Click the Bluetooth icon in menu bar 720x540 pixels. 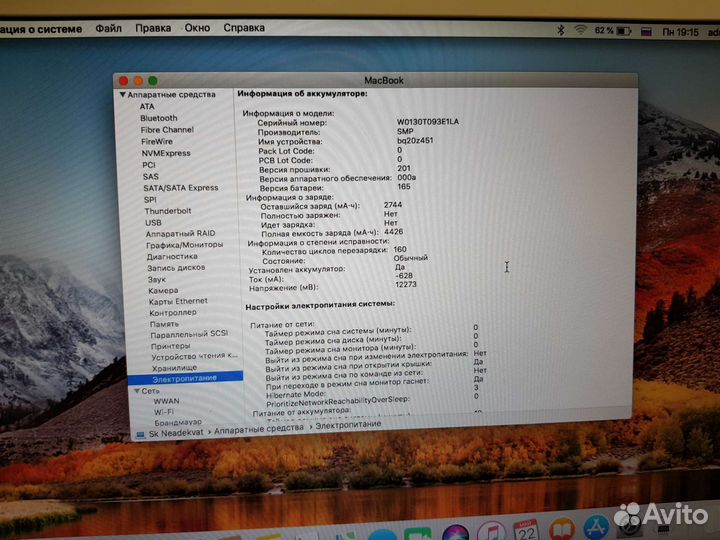pos(561,30)
